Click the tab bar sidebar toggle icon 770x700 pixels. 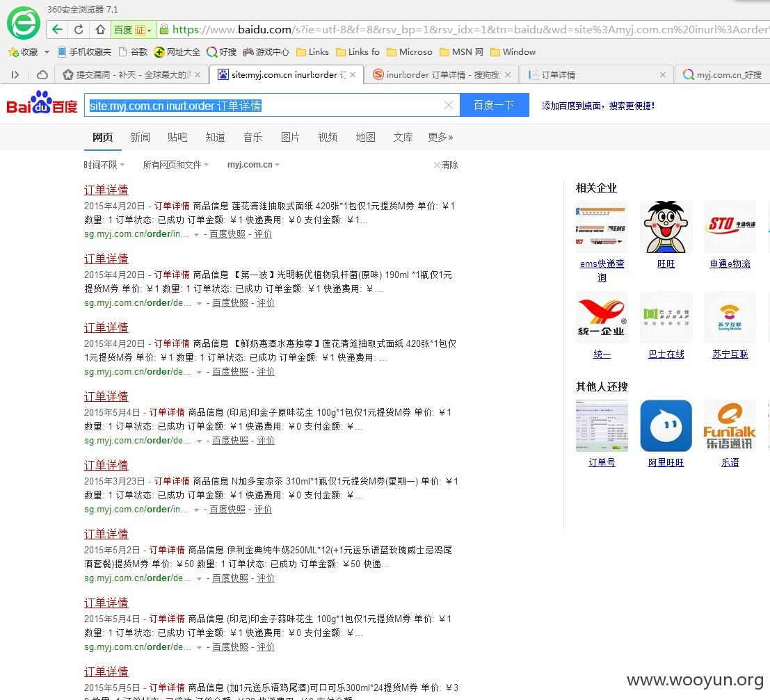(x=15, y=74)
